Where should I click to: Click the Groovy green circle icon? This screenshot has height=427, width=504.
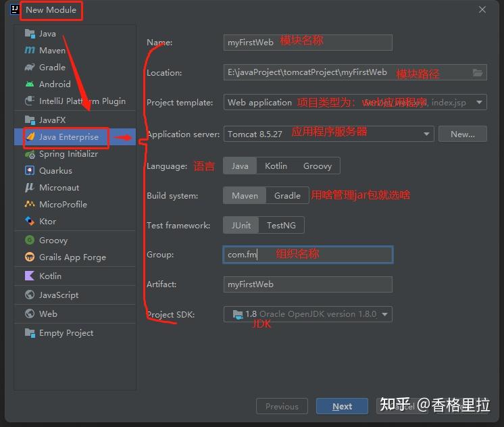click(30, 240)
